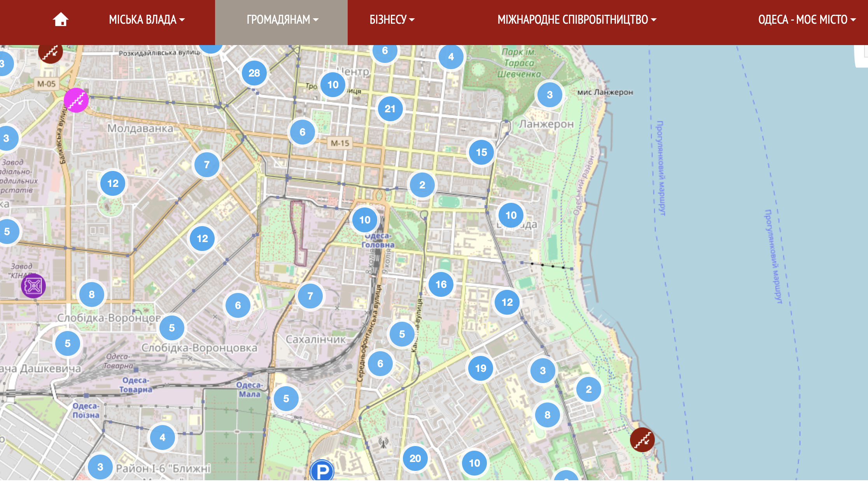Click the magenta stairs marker near Молдаванка

coord(76,100)
